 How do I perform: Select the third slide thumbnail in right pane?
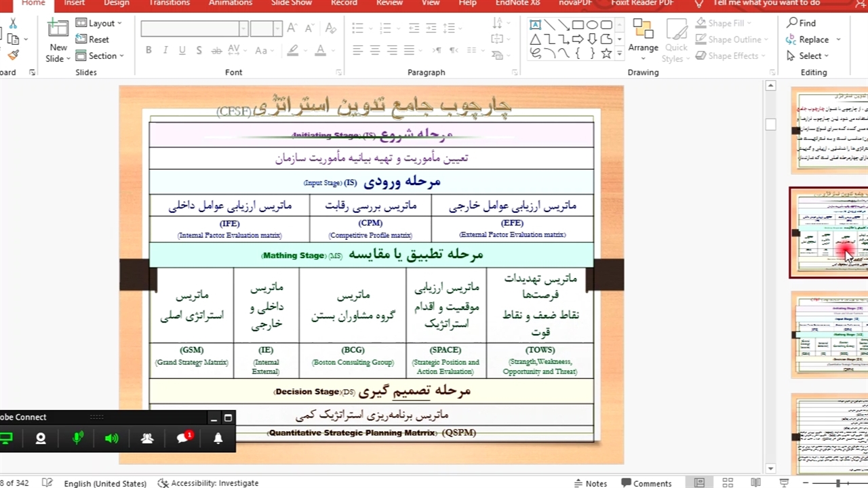pyautogui.click(x=829, y=334)
